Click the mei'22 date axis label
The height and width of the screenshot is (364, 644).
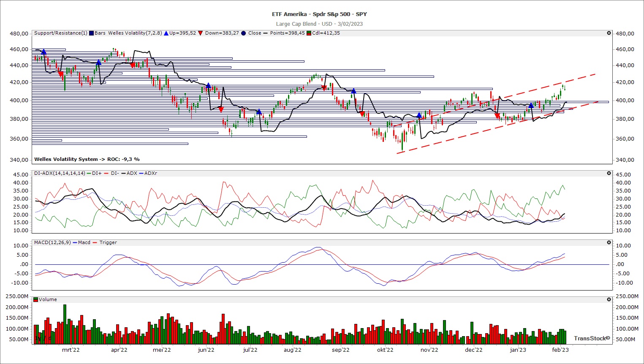pyautogui.click(x=162, y=350)
